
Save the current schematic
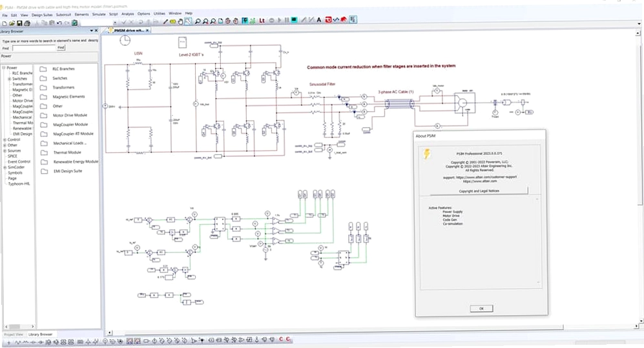tap(19, 23)
